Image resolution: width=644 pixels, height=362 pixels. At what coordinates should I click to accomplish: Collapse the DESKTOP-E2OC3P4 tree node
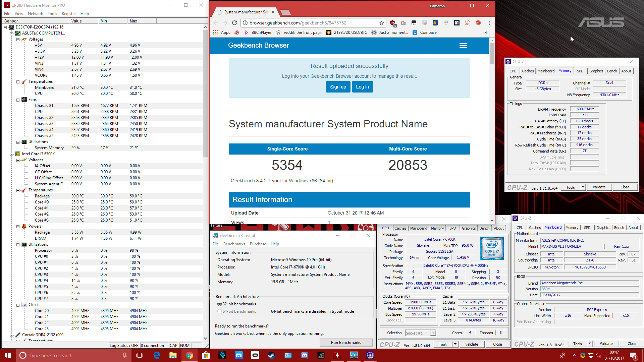point(5,27)
